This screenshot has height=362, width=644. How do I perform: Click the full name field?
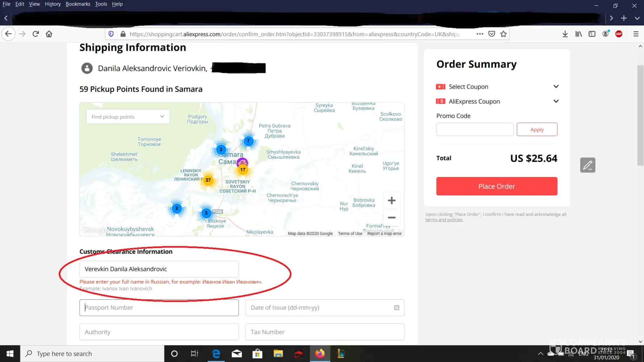(159, 269)
